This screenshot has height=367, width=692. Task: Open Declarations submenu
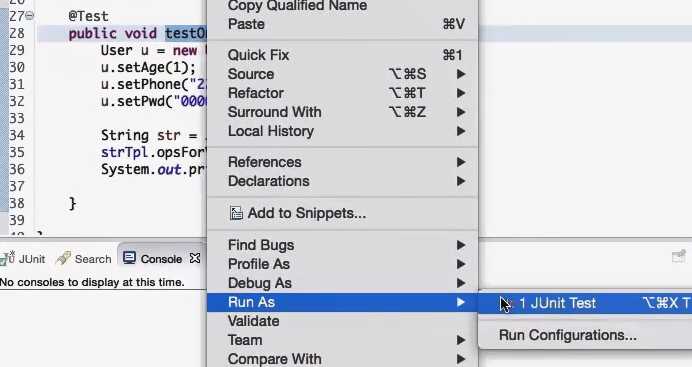tap(342, 181)
